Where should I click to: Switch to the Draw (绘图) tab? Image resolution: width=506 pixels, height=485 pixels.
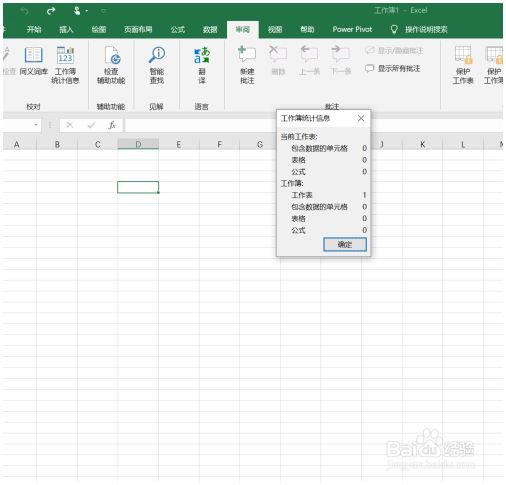[99, 29]
